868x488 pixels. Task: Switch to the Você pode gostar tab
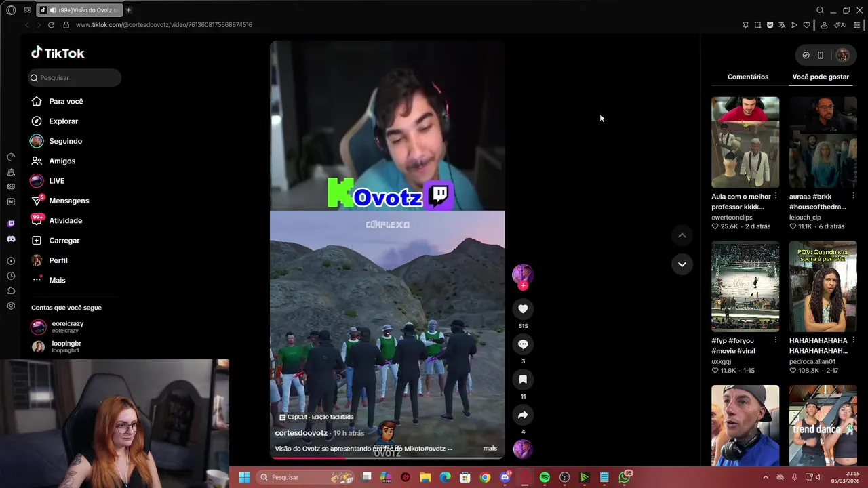tap(821, 77)
